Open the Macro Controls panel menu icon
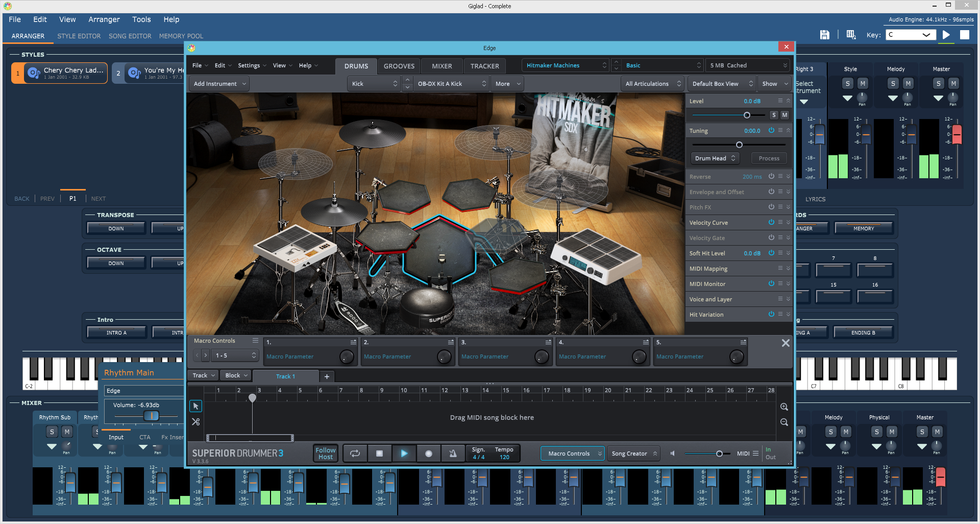This screenshot has height=524, width=980. pyautogui.click(x=255, y=341)
